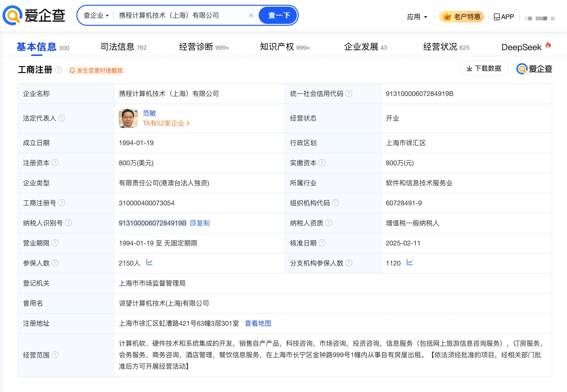
Task: Click help icon next to 分支机构参保人数
Action: pos(349,263)
